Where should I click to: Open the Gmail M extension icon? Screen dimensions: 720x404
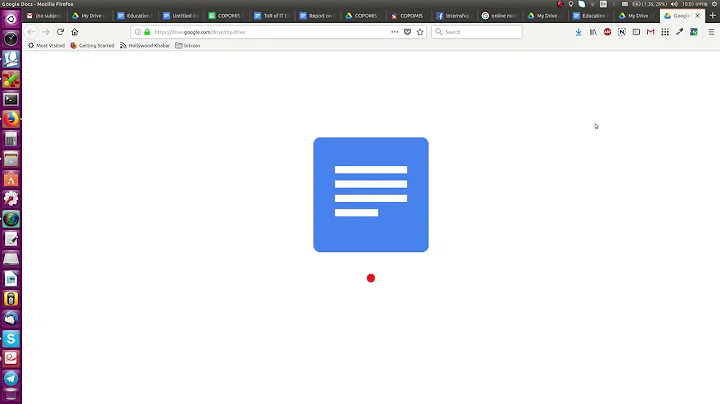(x=651, y=32)
